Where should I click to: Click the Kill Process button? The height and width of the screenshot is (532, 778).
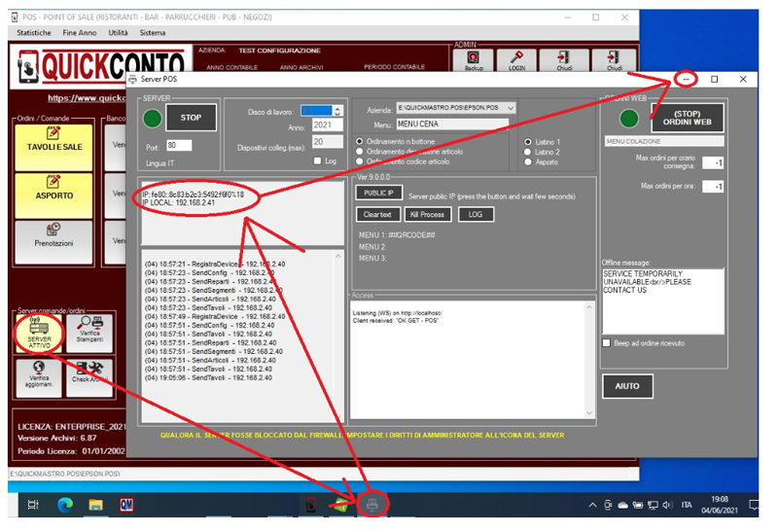click(x=427, y=214)
